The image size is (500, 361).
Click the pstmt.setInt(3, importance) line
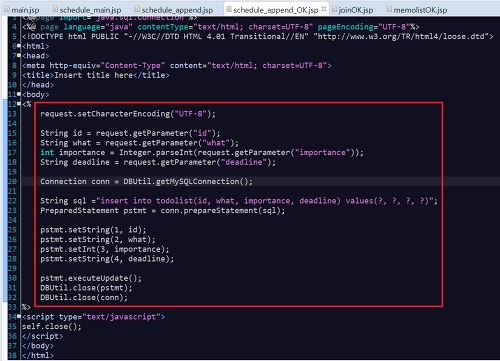[x=105, y=249]
